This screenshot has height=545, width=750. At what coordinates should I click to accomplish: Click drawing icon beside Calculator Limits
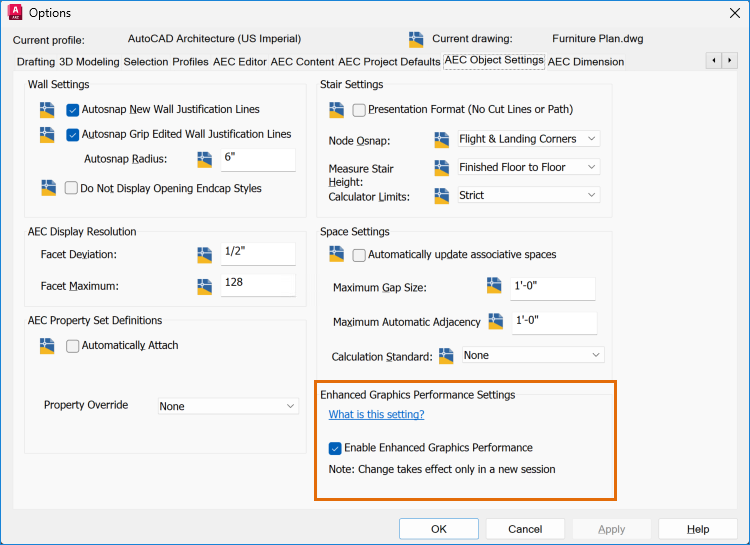point(442,196)
